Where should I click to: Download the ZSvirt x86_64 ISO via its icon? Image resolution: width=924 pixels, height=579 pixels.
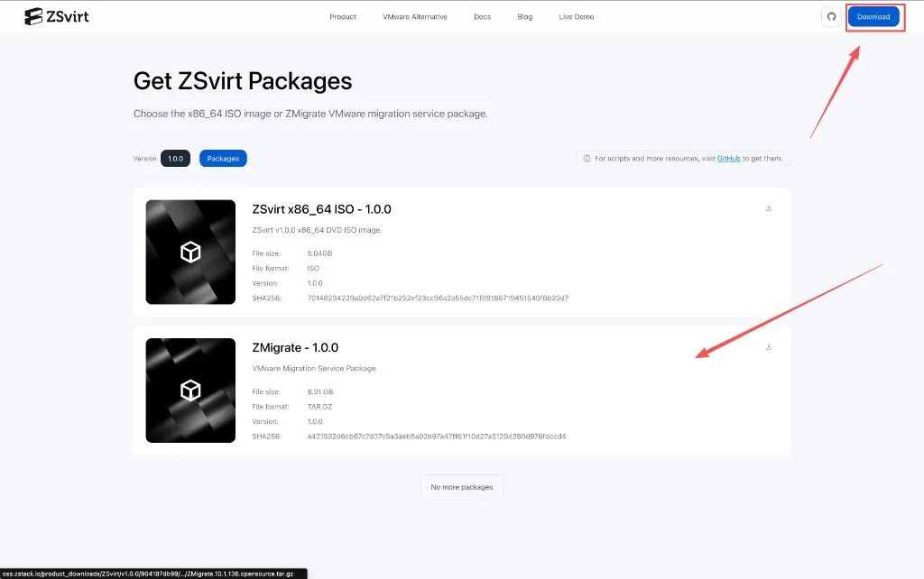769,208
